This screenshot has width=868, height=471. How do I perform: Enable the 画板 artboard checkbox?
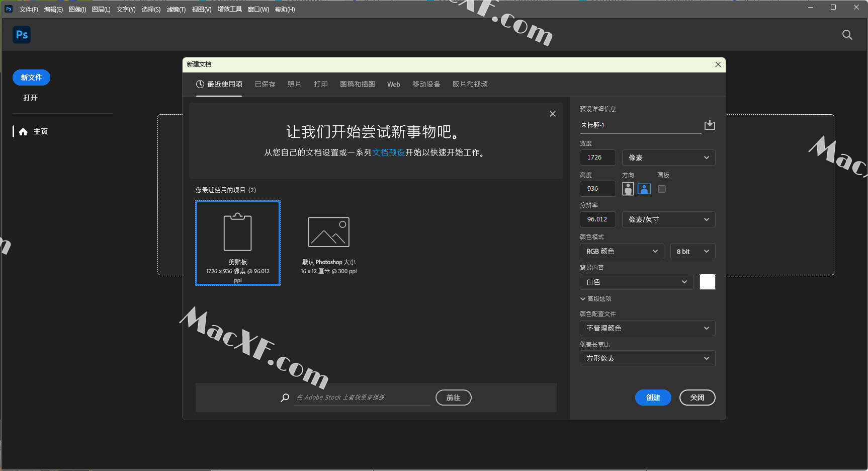[662, 189]
